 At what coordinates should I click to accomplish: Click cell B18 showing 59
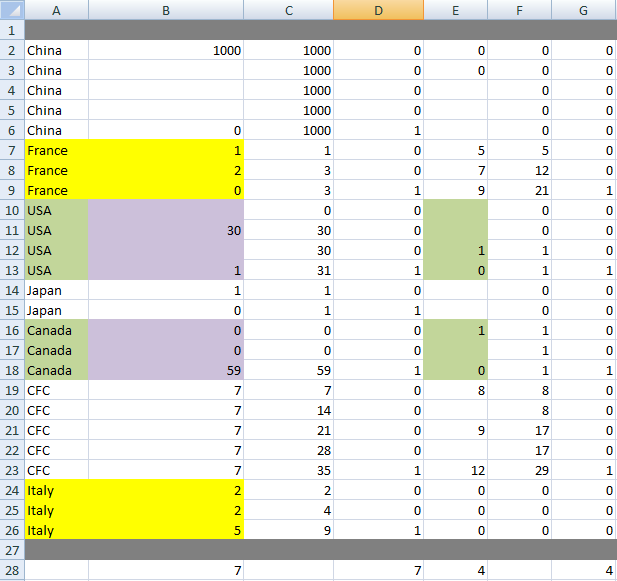click(165, 370)
